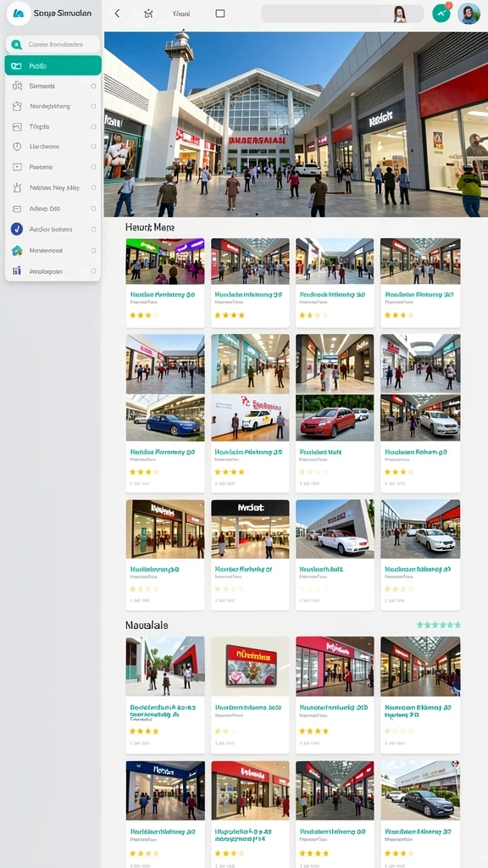
Task: Click the top bar search field
Action: [342, 14]
